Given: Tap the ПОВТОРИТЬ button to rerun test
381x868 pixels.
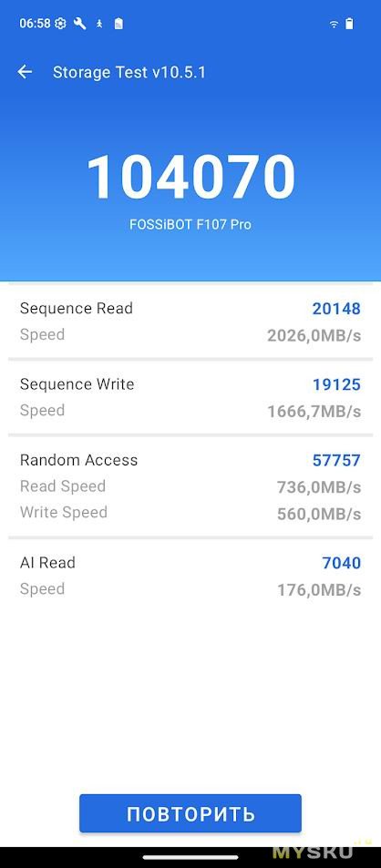Looking at the screenshot, I should point(190,813).
